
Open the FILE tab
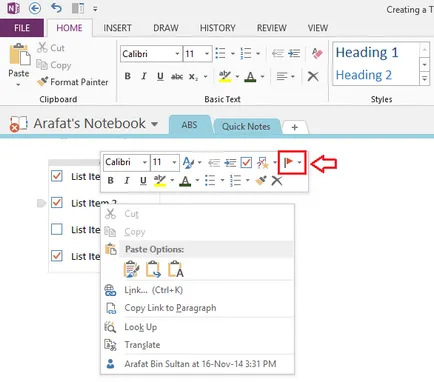point(22,28)
